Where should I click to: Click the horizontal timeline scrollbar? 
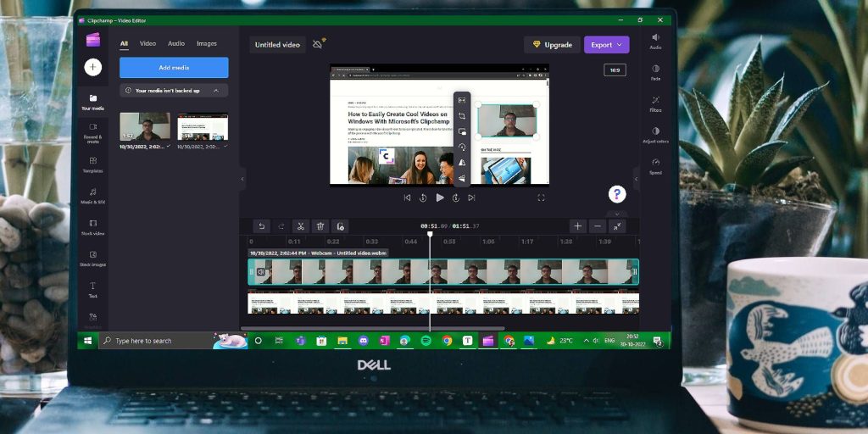[372, 328]
